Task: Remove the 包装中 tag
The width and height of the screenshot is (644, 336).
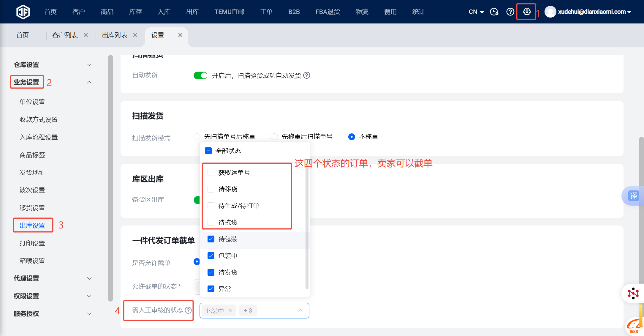Action: pos(230,310)
